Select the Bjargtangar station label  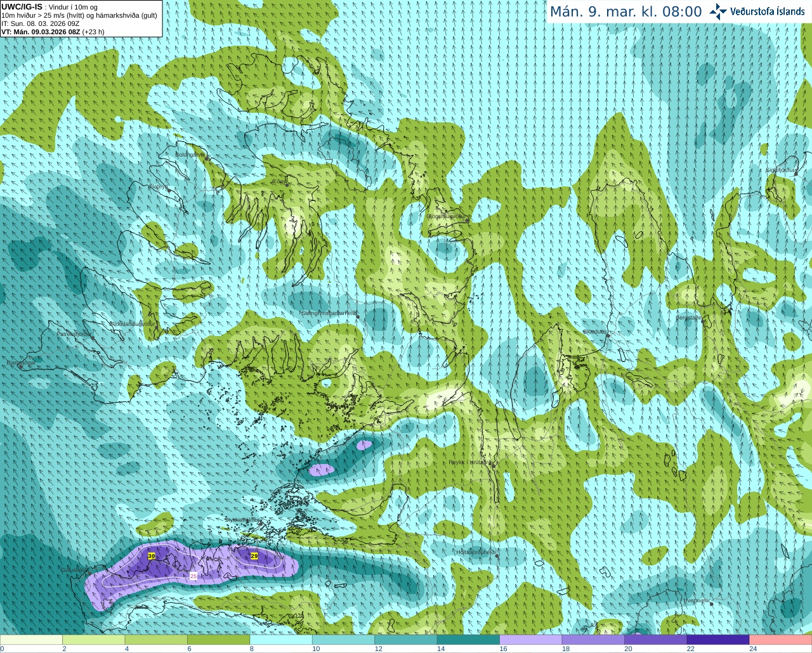click(21, 363)
